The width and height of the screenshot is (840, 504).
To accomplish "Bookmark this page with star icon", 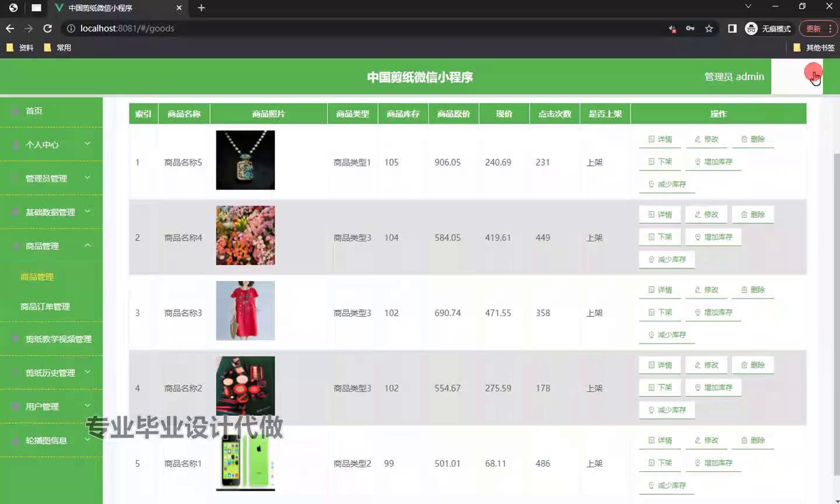I will click(709, 29).
